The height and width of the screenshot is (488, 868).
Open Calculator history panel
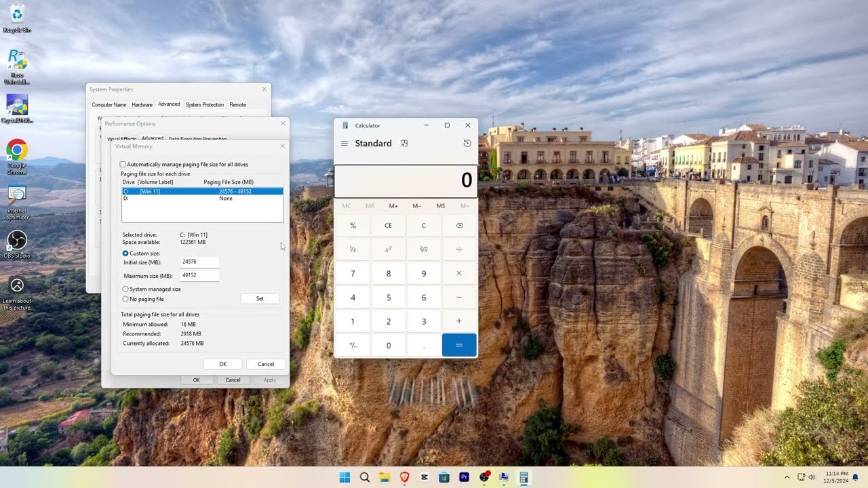coord(467,144)
